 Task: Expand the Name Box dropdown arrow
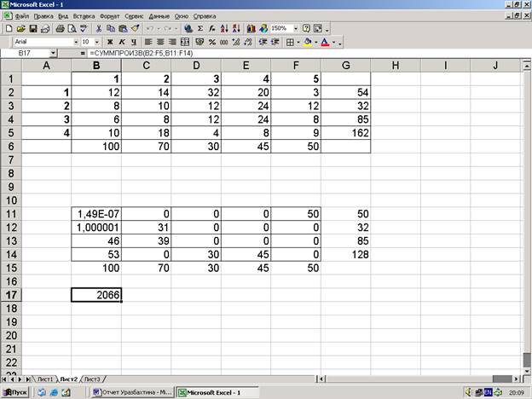tap(53, 53)
